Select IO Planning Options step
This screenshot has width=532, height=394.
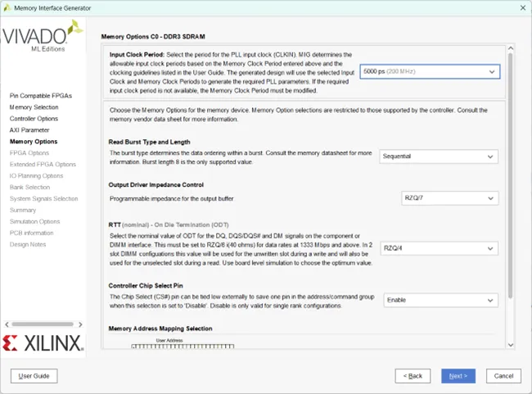click(x=36, y=176)
